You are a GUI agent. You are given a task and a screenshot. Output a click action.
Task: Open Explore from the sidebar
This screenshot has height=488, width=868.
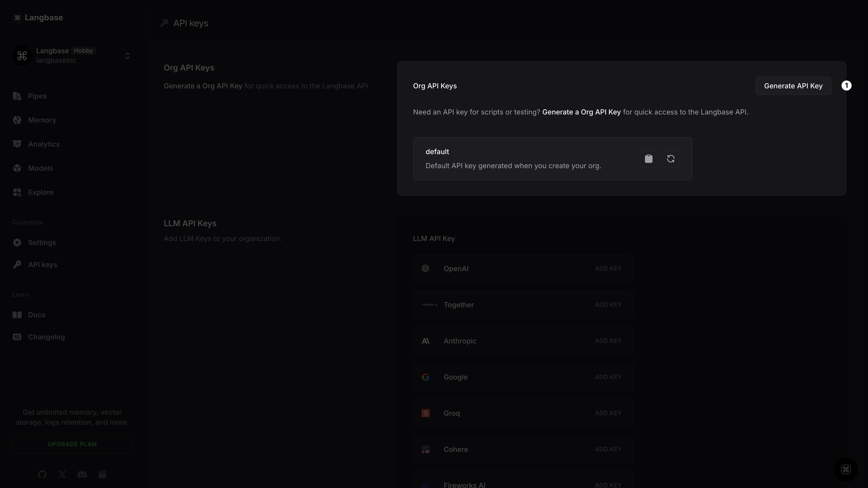coord(40,192)
